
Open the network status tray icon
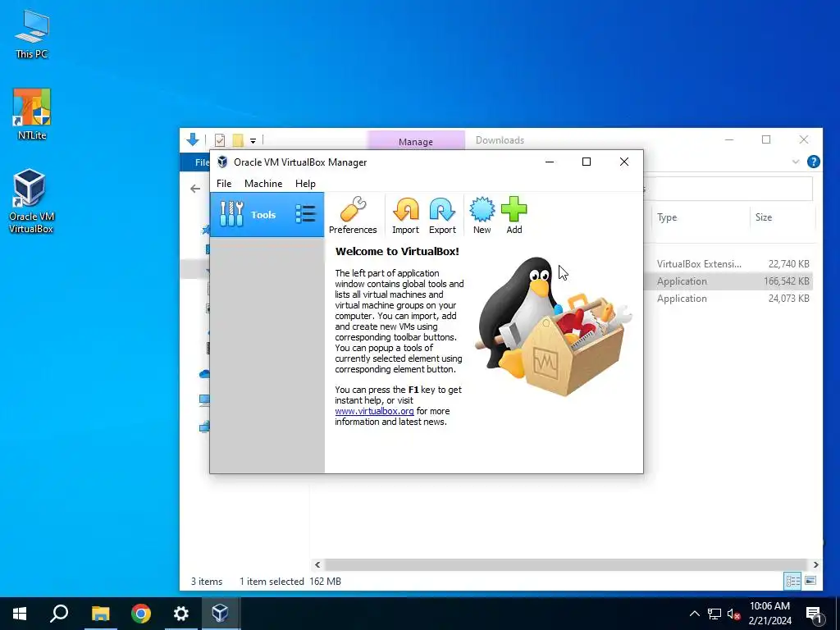[x=714, y=614]
